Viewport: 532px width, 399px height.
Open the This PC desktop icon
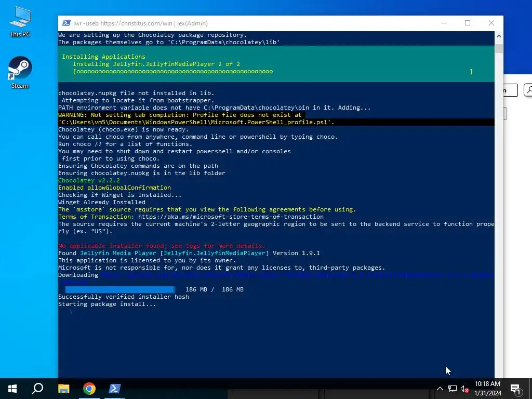pos(20,21)
